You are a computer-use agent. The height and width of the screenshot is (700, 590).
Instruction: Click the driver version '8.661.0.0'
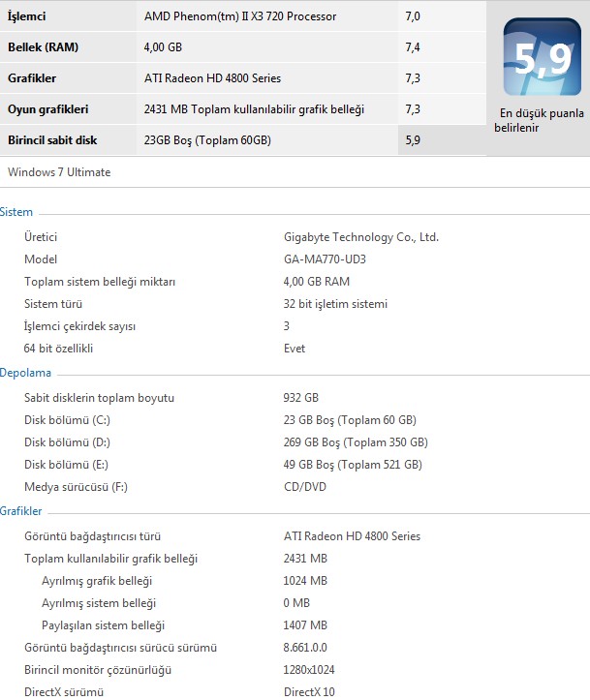[x=305, y=648]
